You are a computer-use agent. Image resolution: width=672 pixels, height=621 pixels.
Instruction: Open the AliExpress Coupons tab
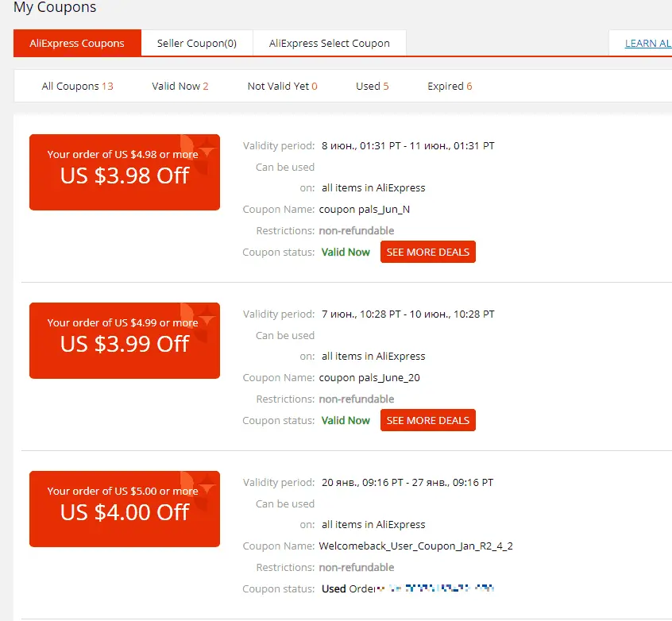coord(77,43)
